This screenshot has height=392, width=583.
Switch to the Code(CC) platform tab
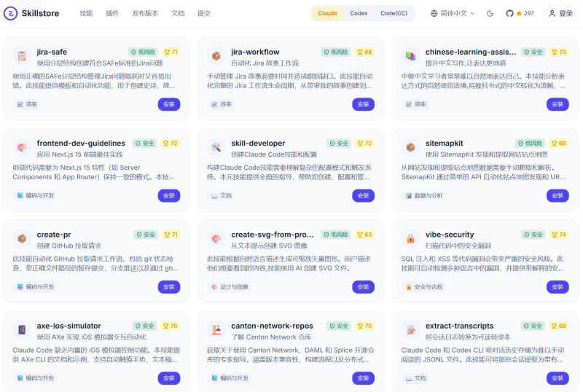point(394,13)
